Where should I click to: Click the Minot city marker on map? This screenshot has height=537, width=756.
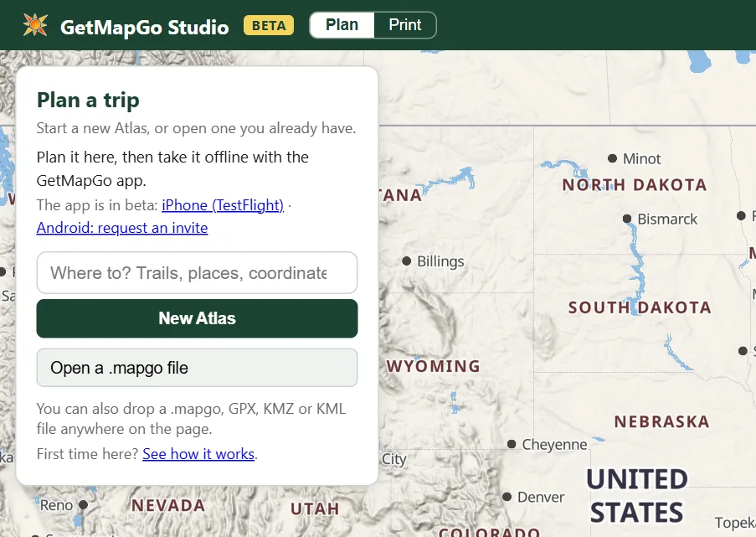coord(612,158)
